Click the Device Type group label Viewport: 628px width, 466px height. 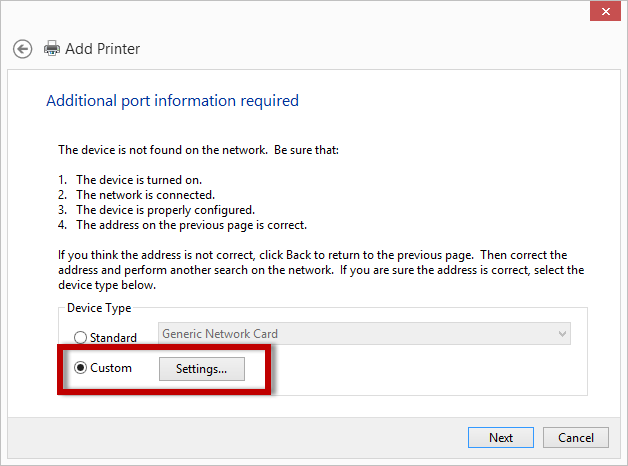pyautogui.click(x=99, y=308)
